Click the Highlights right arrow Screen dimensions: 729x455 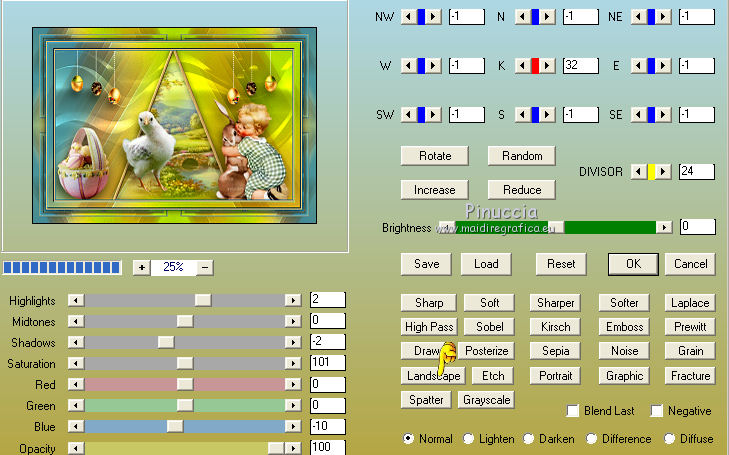tap(293, 300)
